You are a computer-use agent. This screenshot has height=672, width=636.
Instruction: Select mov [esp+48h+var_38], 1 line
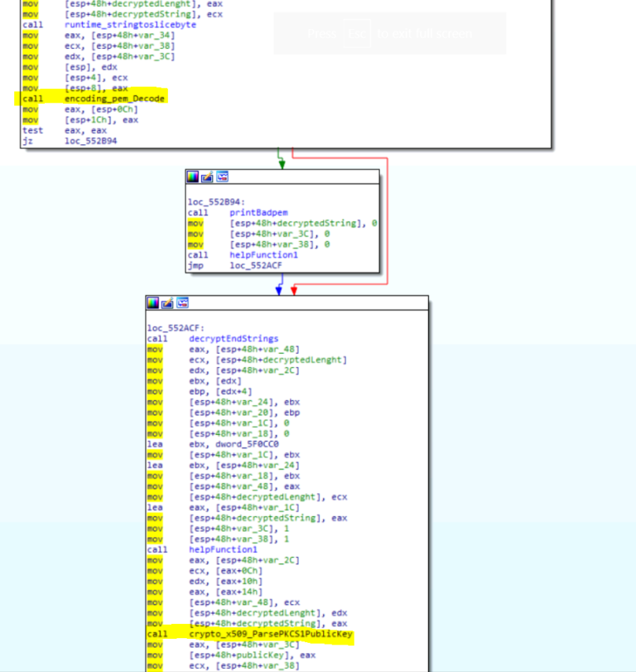point(219,539)
